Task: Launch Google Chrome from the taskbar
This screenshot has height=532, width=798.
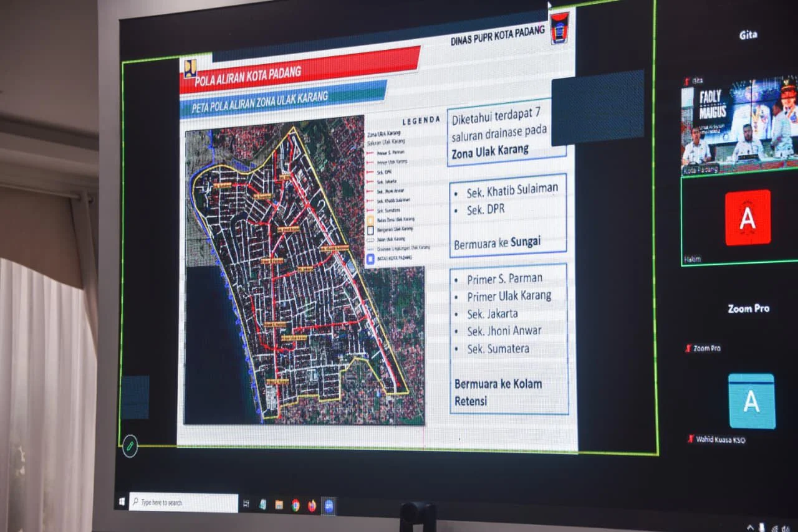Action: [x=295, y=506]
